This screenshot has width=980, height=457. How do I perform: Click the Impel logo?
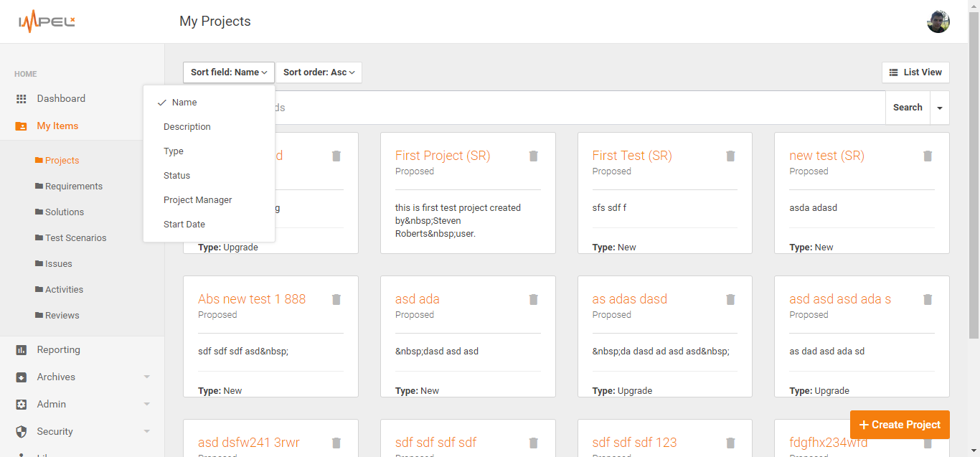(47, 22)
